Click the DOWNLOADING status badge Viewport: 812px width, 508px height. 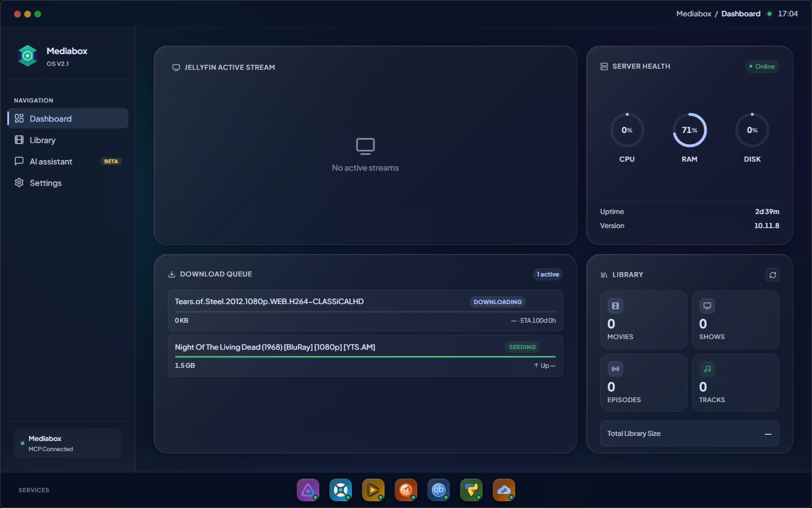[498, 302]
